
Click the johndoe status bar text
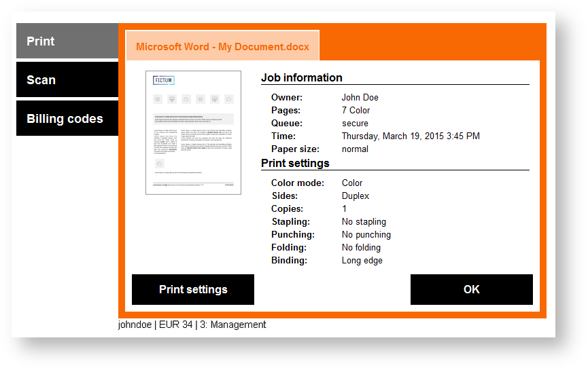137,325
